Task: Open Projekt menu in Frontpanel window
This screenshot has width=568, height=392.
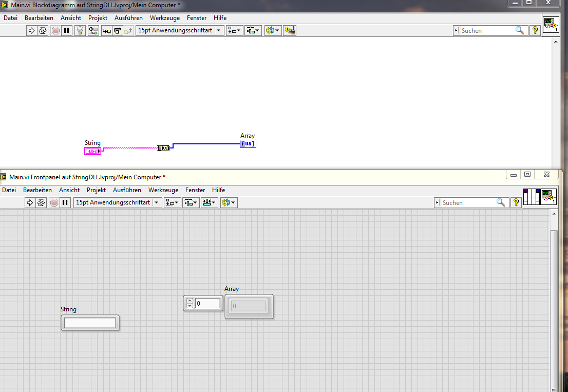Action: (x=97, y=190)
